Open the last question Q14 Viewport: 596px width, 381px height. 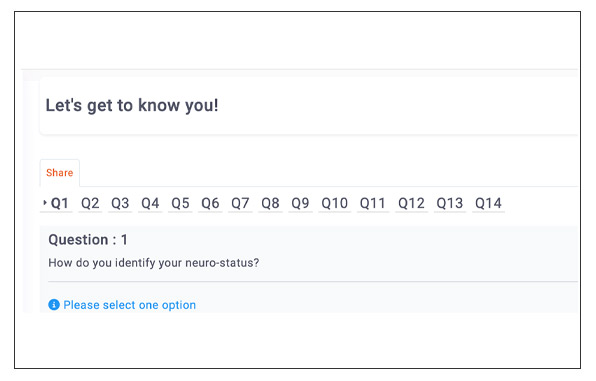tap(488, 203)
